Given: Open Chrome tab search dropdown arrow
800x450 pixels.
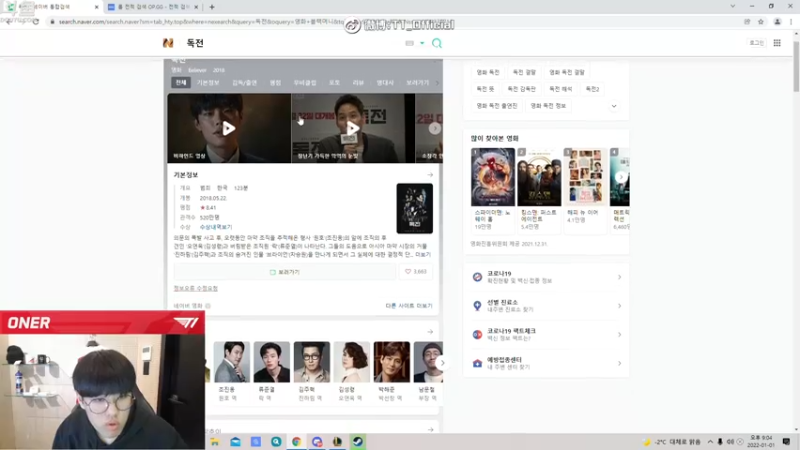Looking at the screenshot, I should coord(733,7).
